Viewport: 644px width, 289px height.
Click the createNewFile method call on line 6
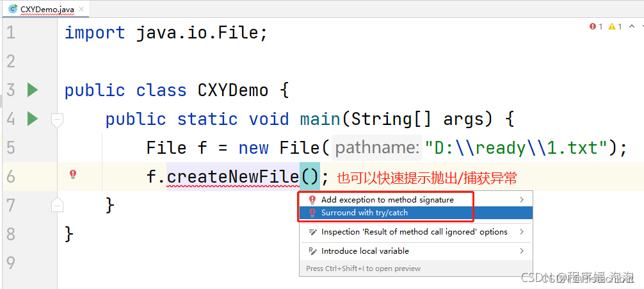(x=233, y=177)
